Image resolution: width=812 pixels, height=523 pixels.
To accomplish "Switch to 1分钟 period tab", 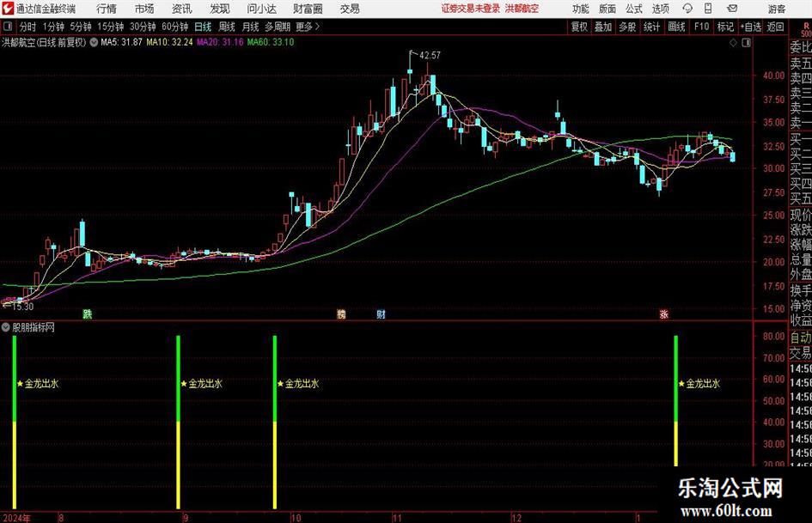I will click(52, 27).
